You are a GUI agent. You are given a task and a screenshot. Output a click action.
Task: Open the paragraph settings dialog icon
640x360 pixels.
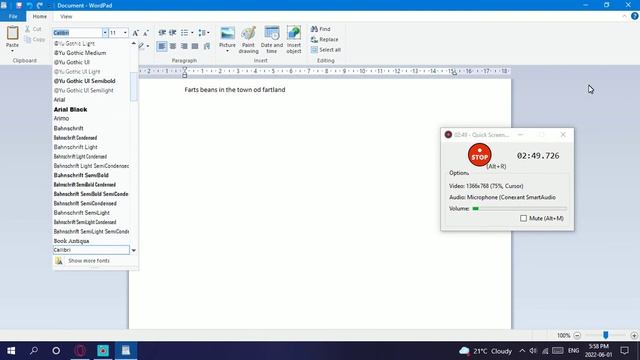pyautogui.click(x=207, y=46)
